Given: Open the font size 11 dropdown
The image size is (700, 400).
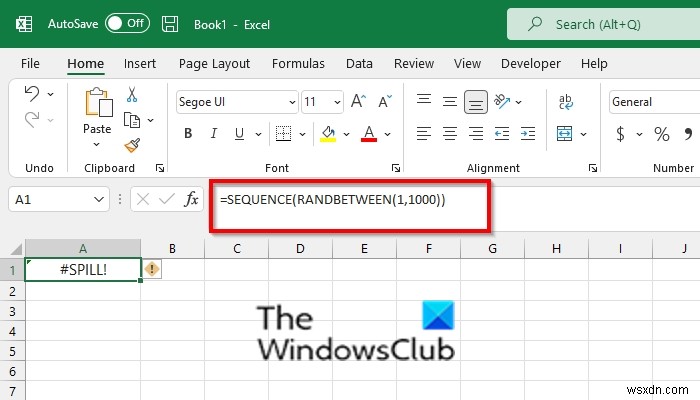Looking at the screenshot, I should coord(338,102).
